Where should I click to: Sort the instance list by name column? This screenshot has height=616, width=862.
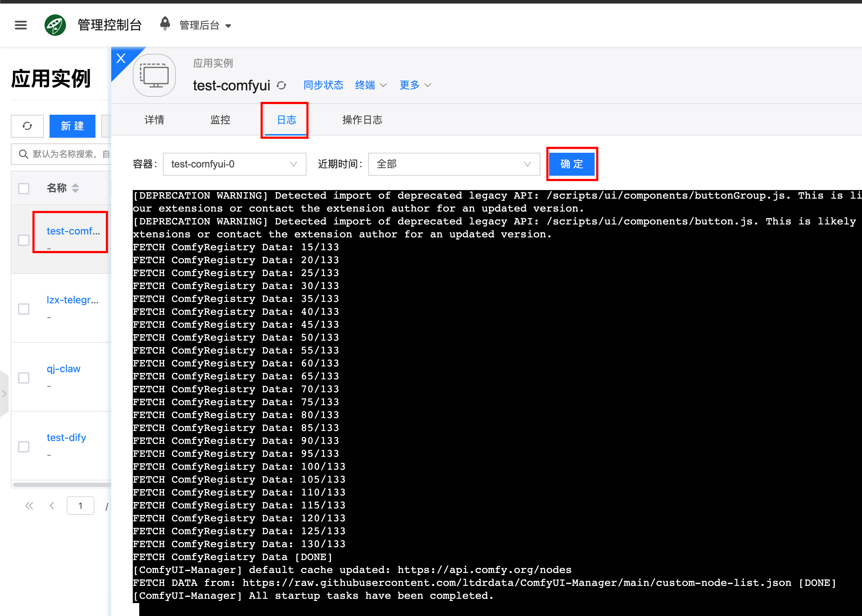75,188
